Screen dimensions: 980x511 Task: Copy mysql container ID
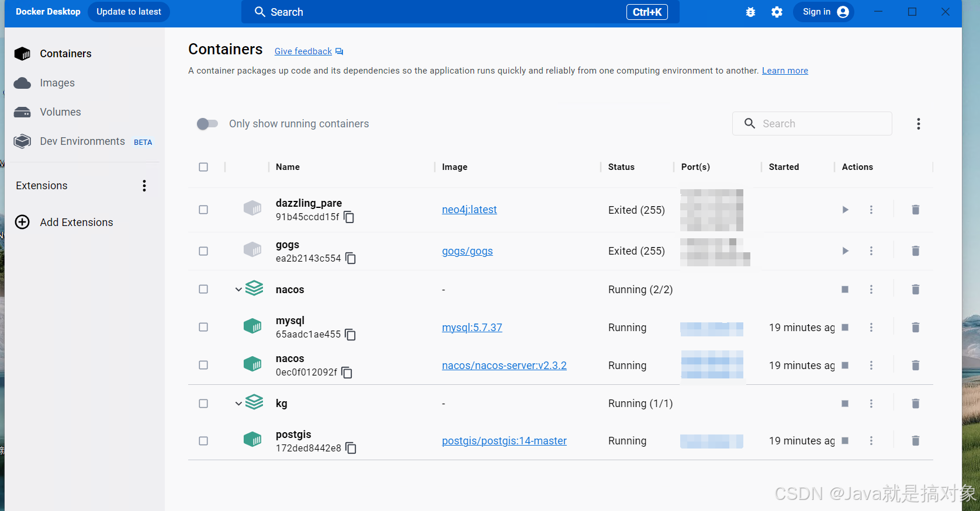[351, 335]
